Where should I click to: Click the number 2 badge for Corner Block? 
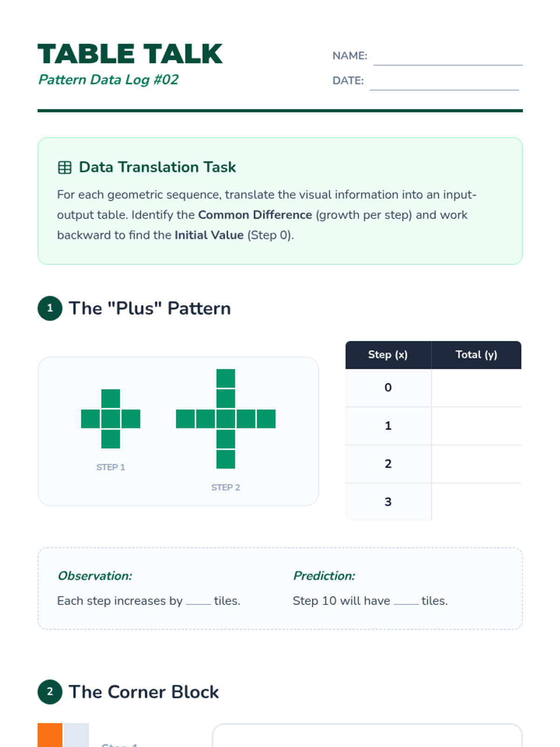50,692
